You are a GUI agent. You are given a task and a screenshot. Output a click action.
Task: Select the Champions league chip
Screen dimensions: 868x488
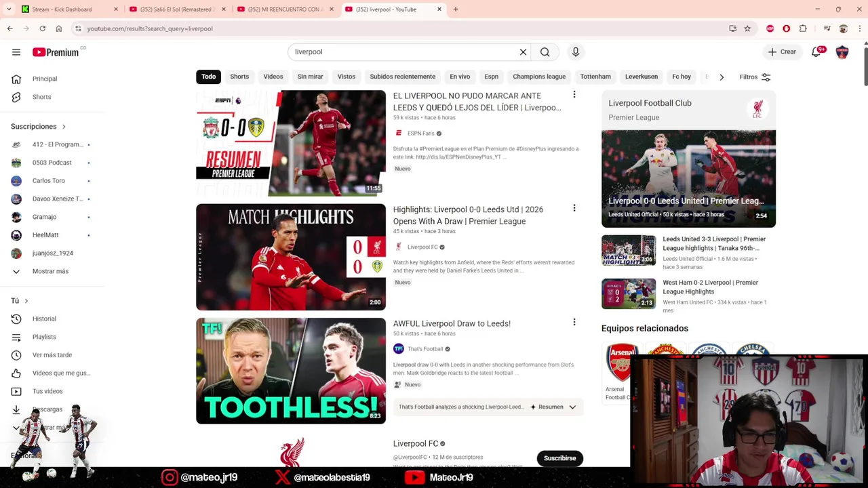click(x=539, y=77)
